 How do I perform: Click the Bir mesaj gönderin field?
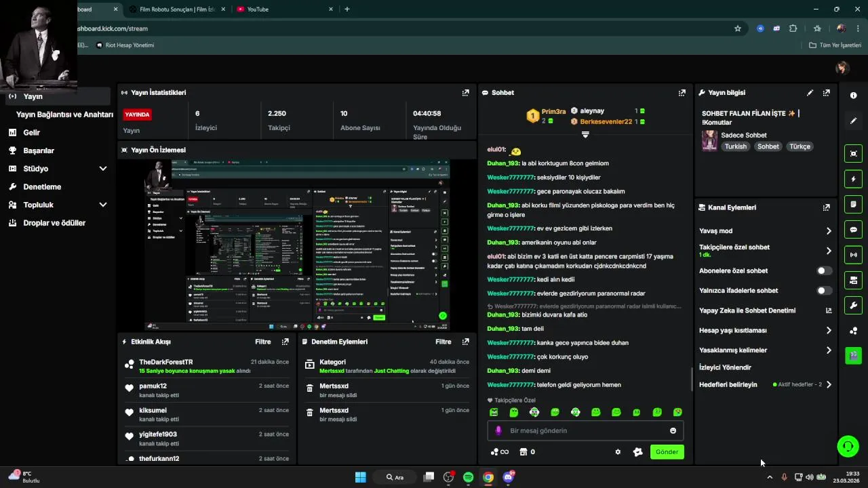pos(585,431)
